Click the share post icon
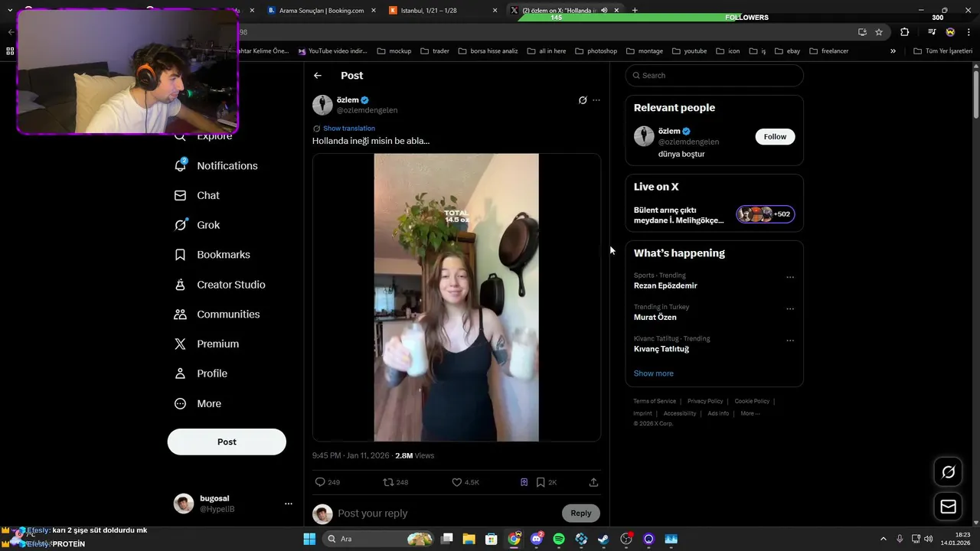 (x=593, y=482)
